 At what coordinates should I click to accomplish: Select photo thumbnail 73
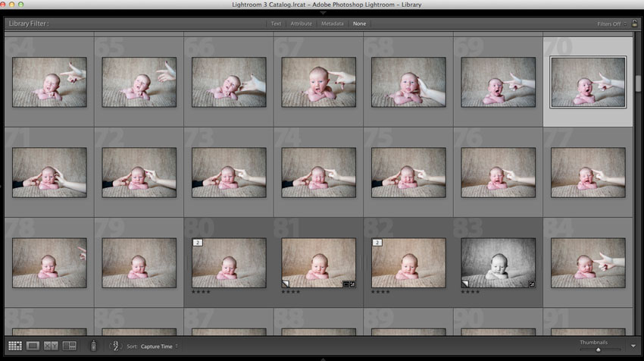point(229,173)
